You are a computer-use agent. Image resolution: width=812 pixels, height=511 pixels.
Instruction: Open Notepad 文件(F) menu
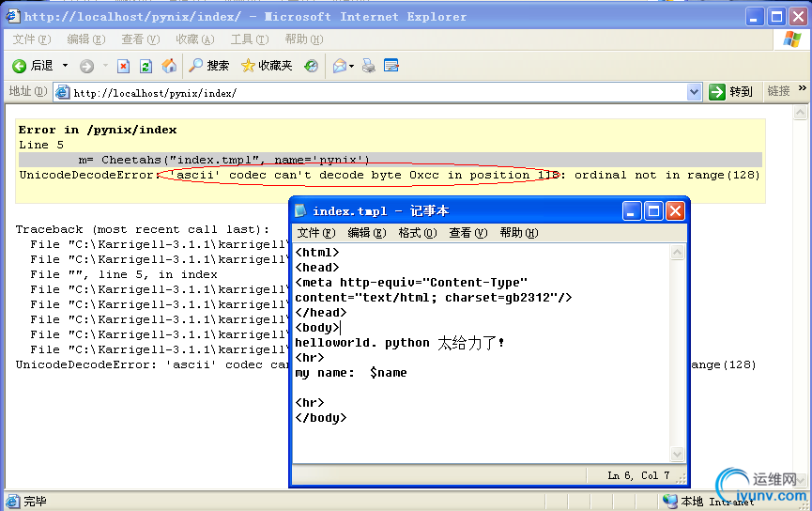coord(316,233)
